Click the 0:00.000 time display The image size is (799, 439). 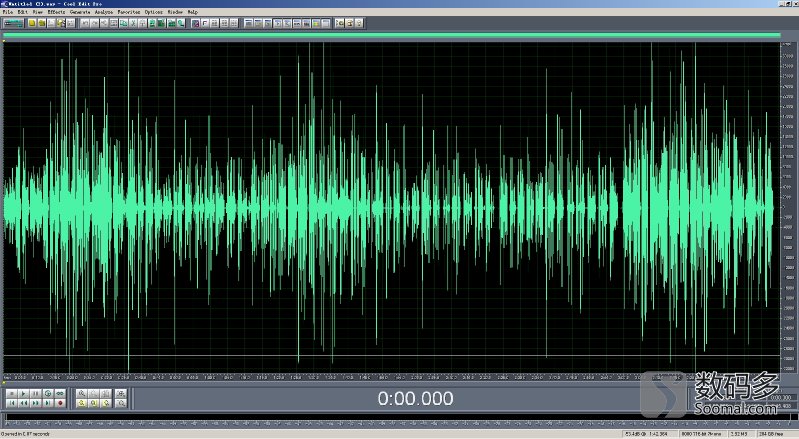414,398
